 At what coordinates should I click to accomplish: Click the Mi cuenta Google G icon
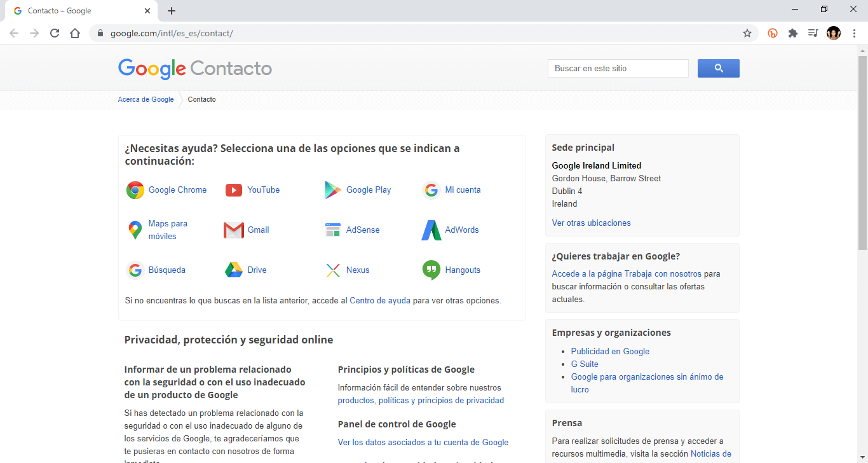[x=431, y=190]
